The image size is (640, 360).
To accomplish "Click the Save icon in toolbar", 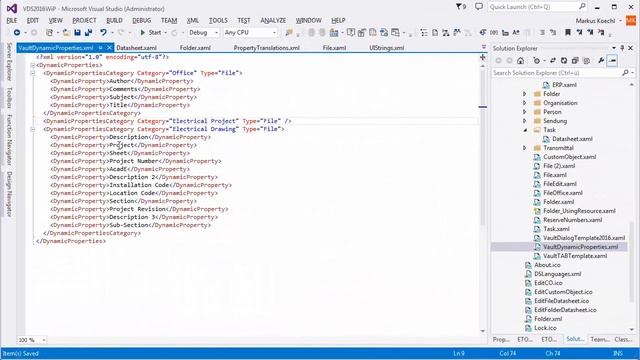I will [x=77, y=32].
